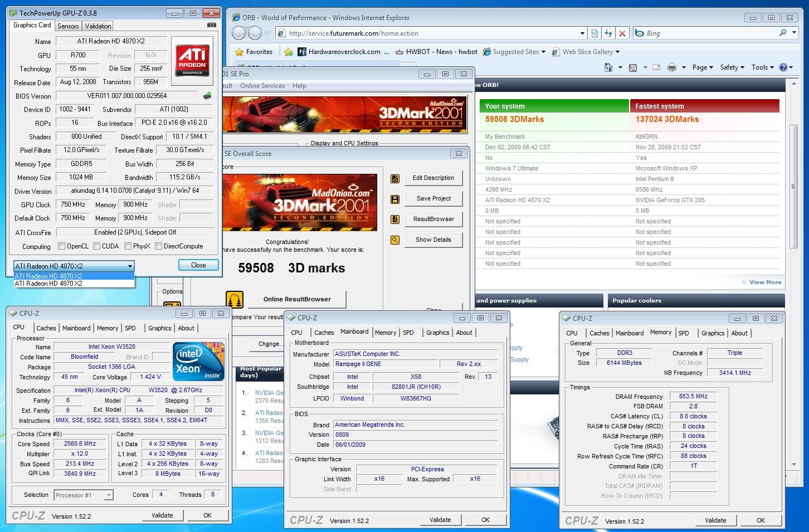Click the Intel Xeon inside logo in CPU-Z
The width and height of the screenshot is (809, 532).
(198, 362)
